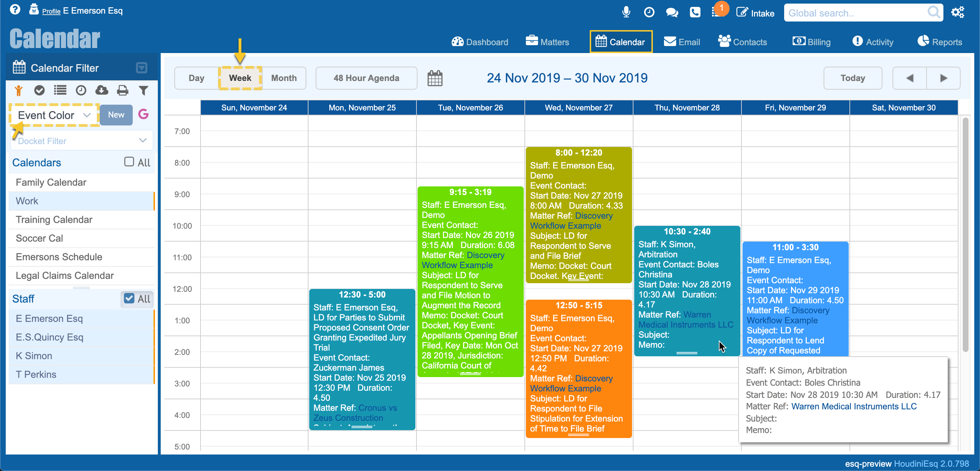Click the clock/history icon in Calendar Filter toolbar

point(81,92)
